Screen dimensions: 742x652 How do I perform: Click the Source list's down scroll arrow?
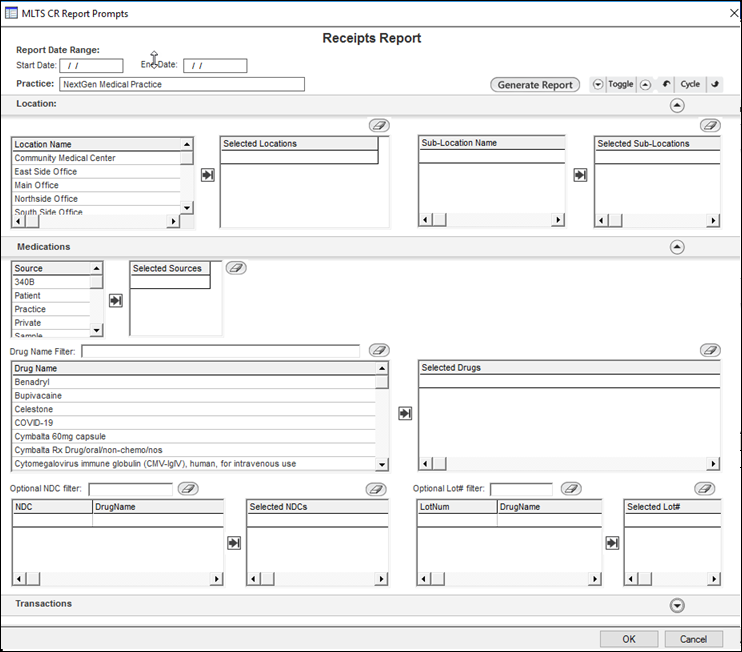click(97, 330)
